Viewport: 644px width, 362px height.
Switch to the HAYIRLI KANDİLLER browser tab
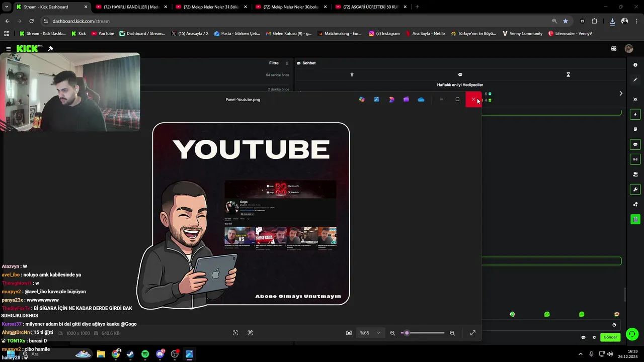[131, 7]
